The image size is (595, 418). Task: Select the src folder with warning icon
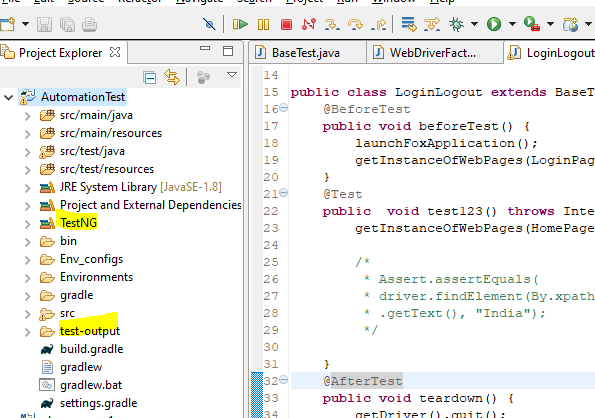[x=67, y=313]
